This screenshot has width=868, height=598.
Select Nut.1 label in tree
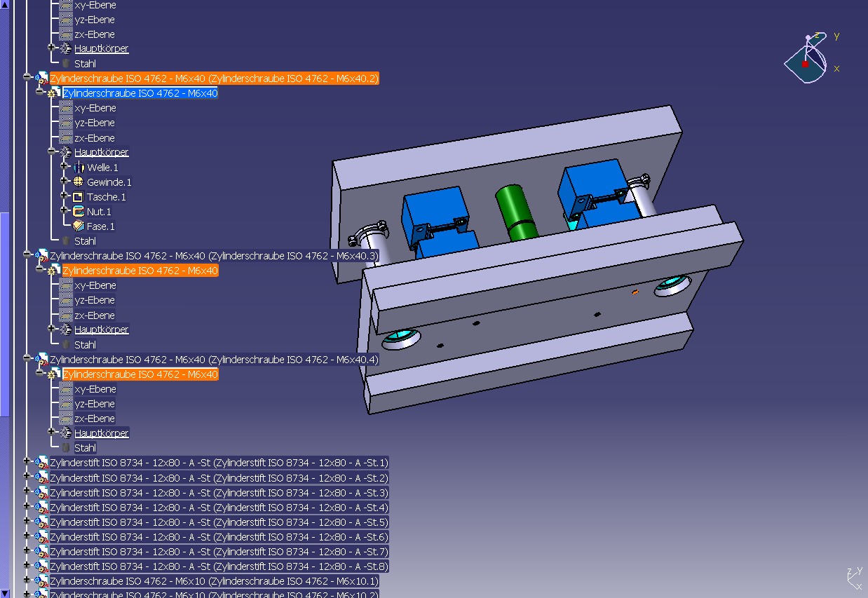[99, 212]
